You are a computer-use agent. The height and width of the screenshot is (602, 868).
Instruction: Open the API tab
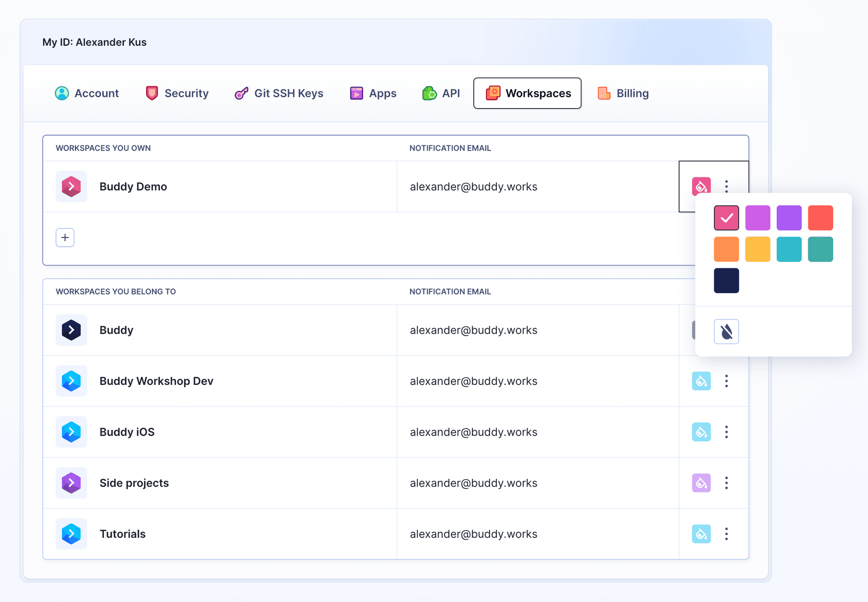[441, 93]
